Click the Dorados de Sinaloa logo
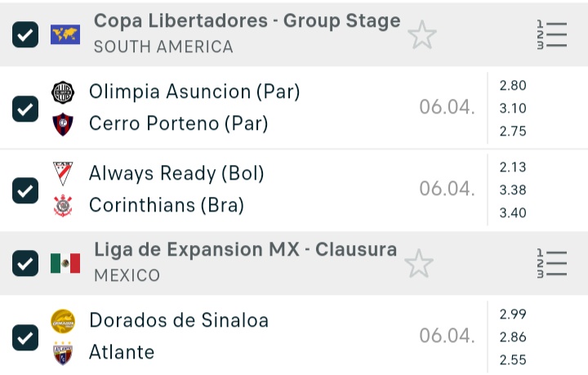The height and width of the screenshot is (375, 588). pyautogui.click(x=63, y=321)
